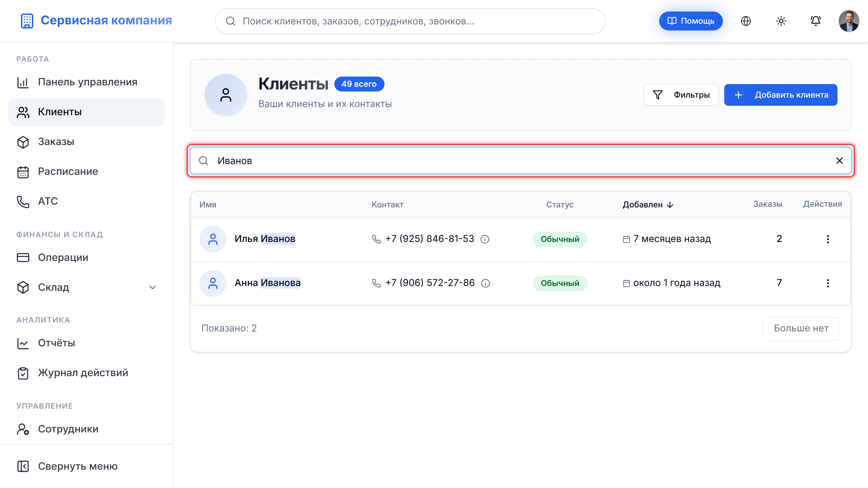868x488 pixels.
Task: Click the building logo icon in the header
Action: pyautogui.click(x=27, y=21)
